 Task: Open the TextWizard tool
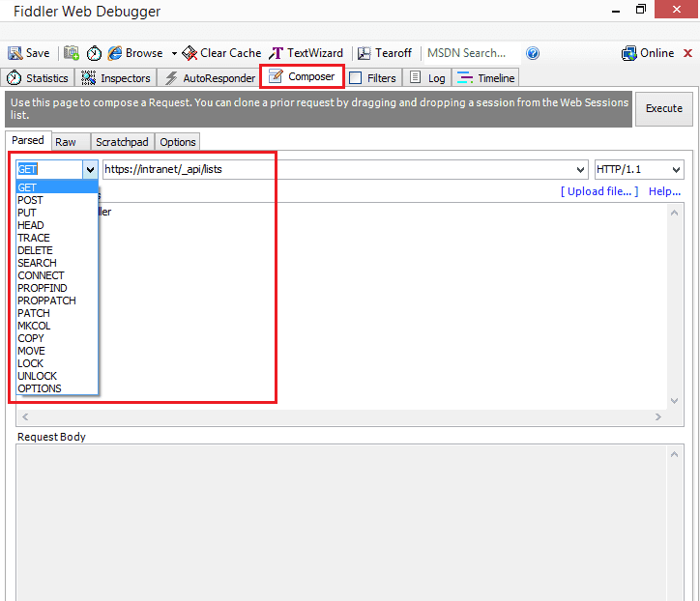pyautogui.click(x=277, y=53)
